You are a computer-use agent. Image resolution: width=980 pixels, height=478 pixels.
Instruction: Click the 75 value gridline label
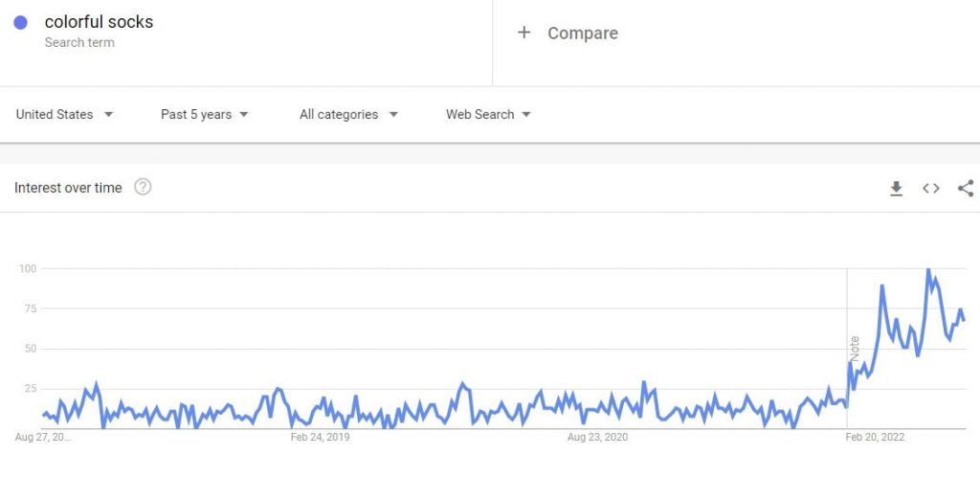pyautogui.click(x=30, y=308)
